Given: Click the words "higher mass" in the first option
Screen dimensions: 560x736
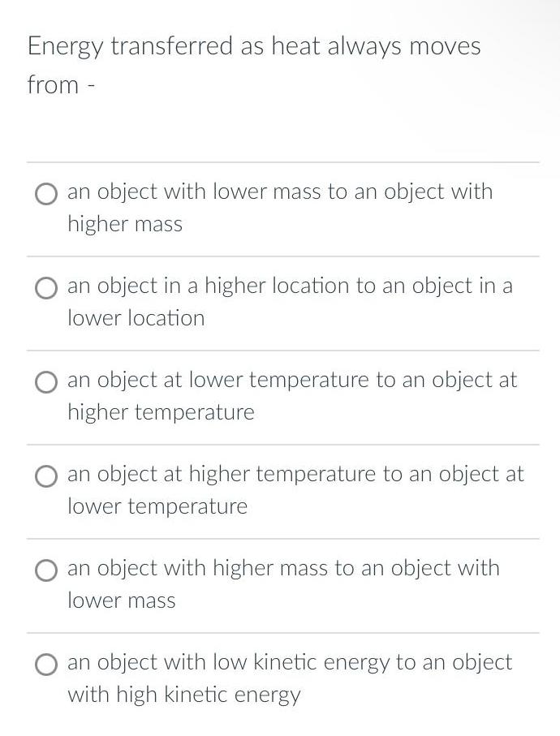Looking at the screenshot, I should 125,224.
